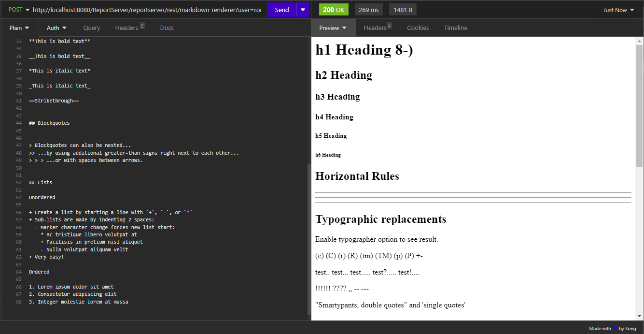This screenshot has width=644, height=334.
Task: Click the "## Blockquotes" line
Action: coord(49,123)
